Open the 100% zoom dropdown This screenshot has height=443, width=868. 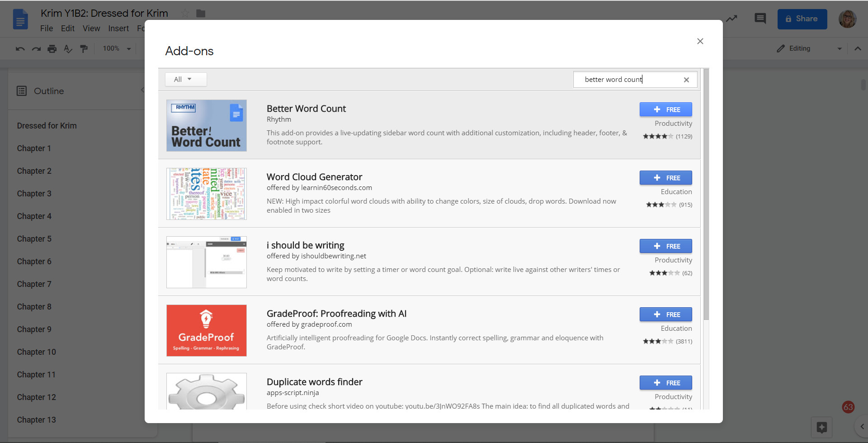click(117, 48)
